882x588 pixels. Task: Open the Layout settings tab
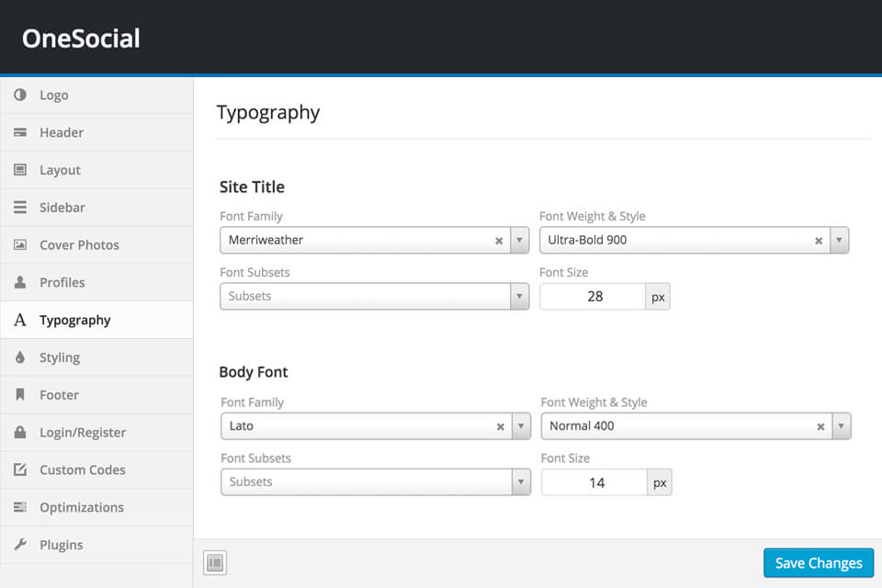60,170
